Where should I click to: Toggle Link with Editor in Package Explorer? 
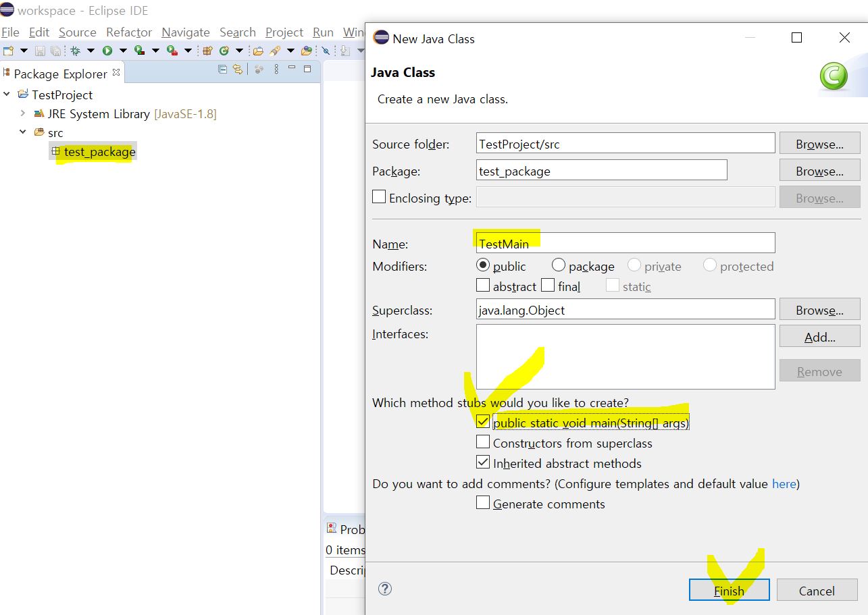238,69
